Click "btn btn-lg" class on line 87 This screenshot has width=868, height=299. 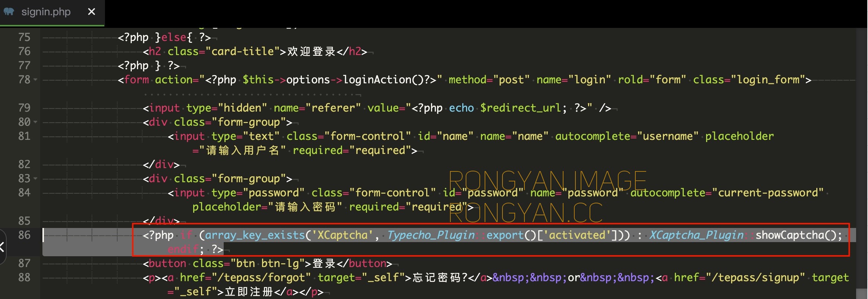point(268,263)
